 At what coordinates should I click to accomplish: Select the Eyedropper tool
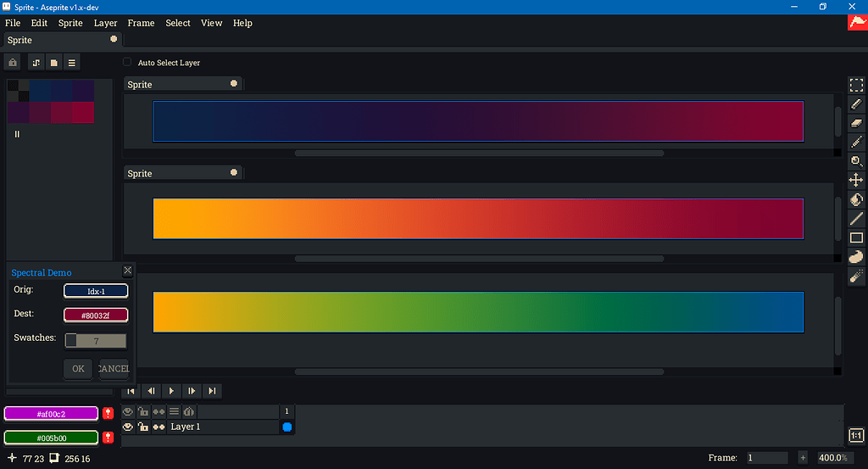click(856, 142)
